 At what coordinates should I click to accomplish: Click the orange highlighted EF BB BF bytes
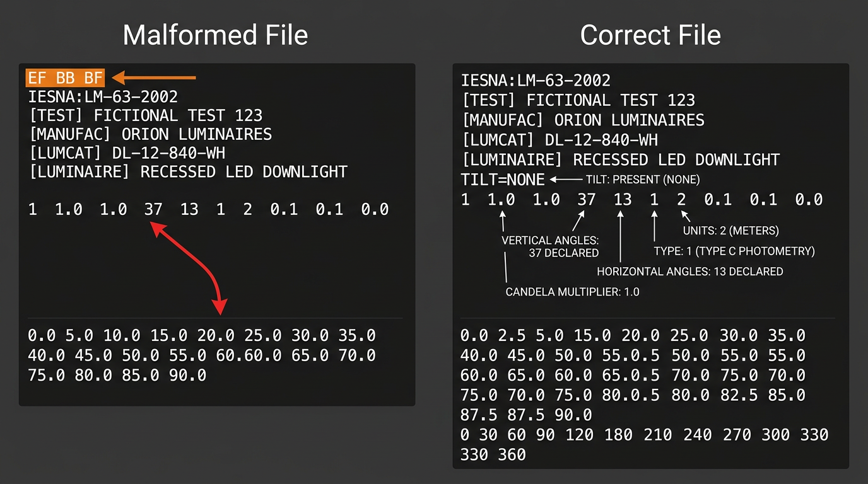point(66,78)
